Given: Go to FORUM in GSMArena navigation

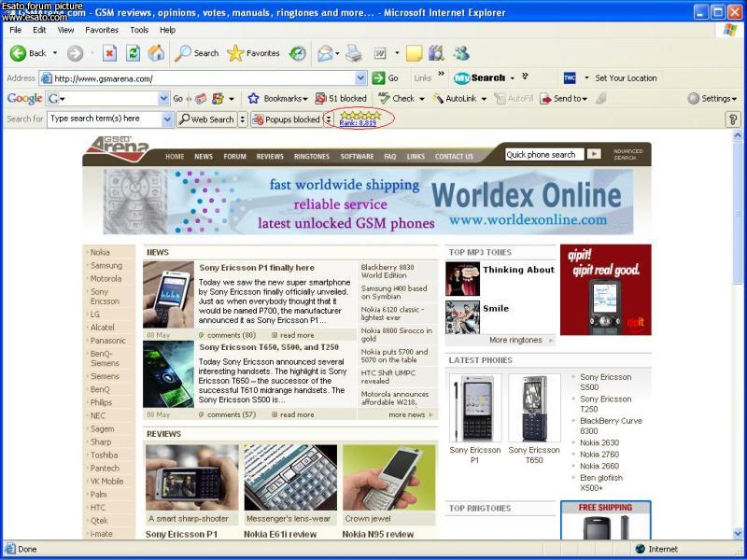Looking at the screenshot, I should pos(235,156).
